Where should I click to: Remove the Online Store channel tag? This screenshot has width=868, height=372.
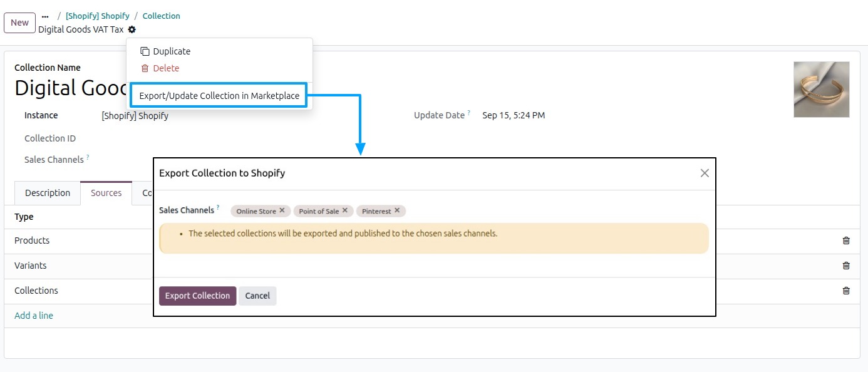point(282,210)
